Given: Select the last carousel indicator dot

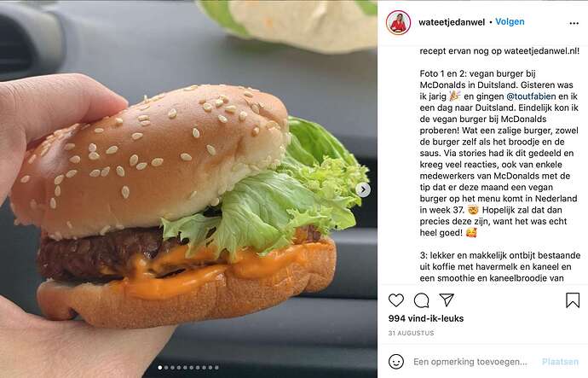Looking at the screenshot, I should coord(216,368).
